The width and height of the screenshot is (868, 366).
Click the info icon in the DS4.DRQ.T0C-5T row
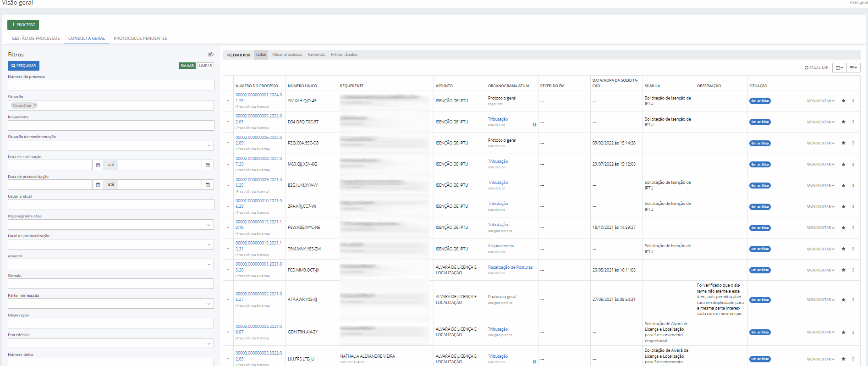(534, 125)
